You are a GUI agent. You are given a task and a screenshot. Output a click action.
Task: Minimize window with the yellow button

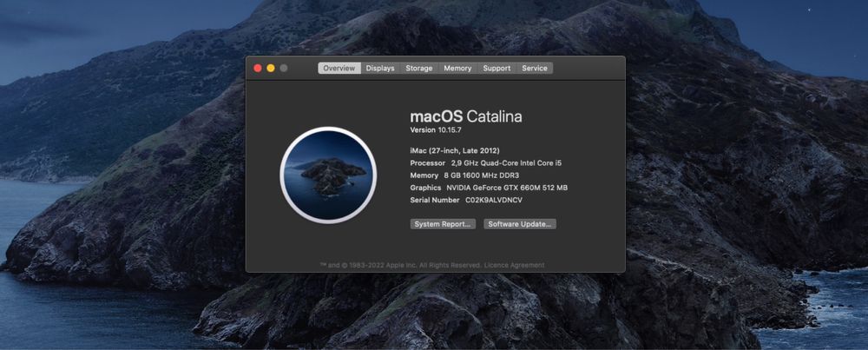[271, 68]
